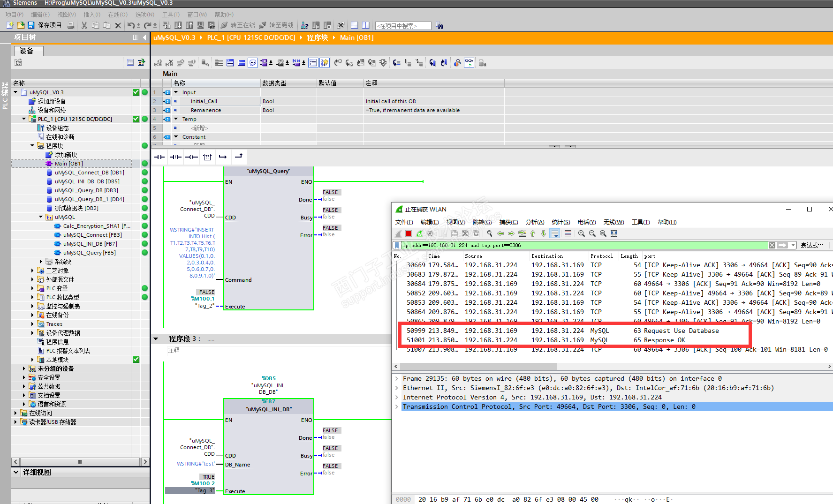833x504 pixels.
Task: Insert a normally open contact
Action: pos(159,157)
